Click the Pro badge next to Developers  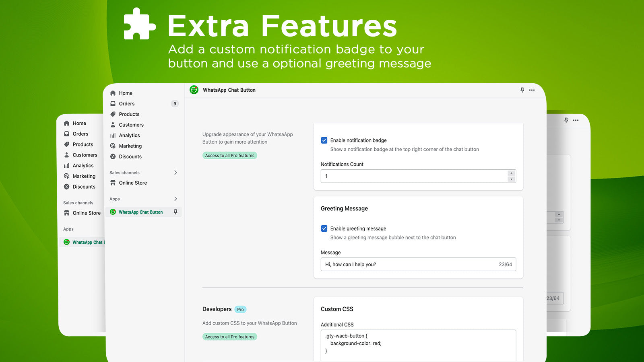point(240,309)
